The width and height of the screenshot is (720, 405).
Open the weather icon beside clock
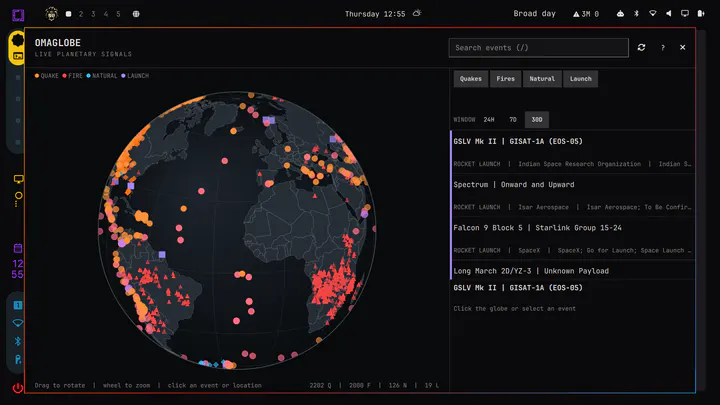417,13
